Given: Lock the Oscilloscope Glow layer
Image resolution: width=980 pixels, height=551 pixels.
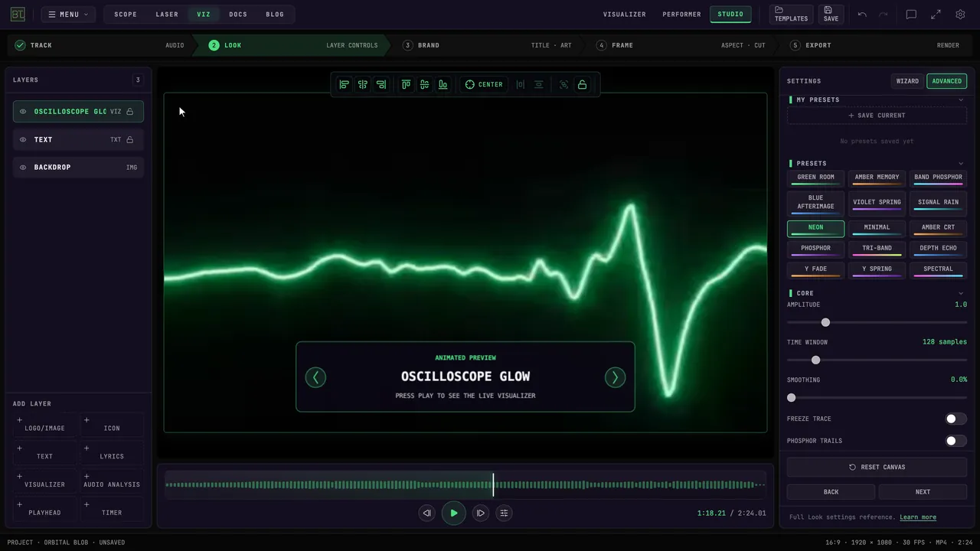Looking at the screenshot, I should (130, 112).
